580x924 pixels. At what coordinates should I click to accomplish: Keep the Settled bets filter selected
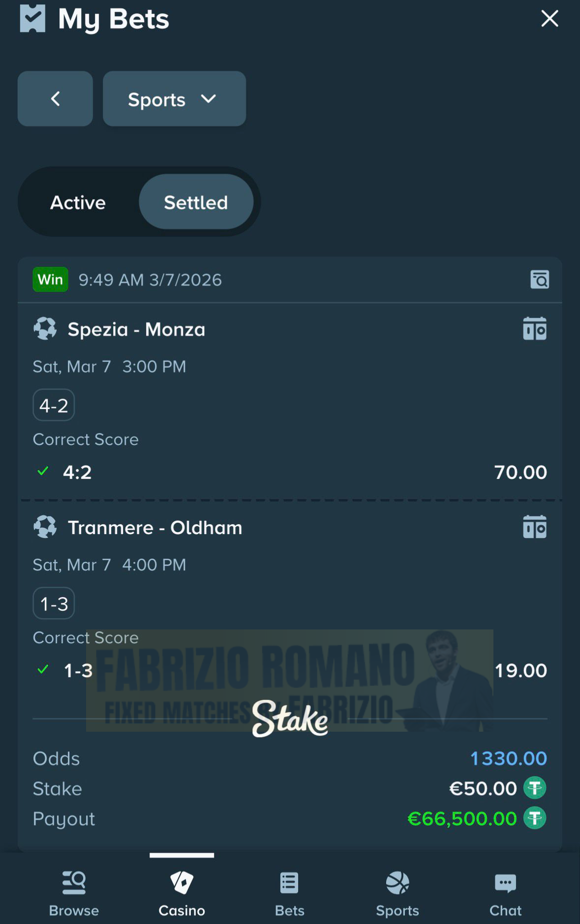click(196, 202)
